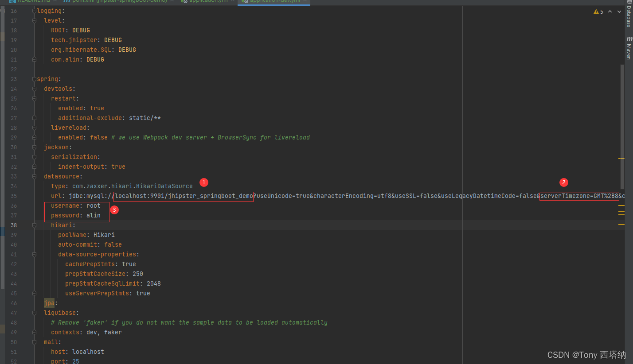633x364 pixels.
Task: Collapse the liquibase section
Action: coord(34,313)
